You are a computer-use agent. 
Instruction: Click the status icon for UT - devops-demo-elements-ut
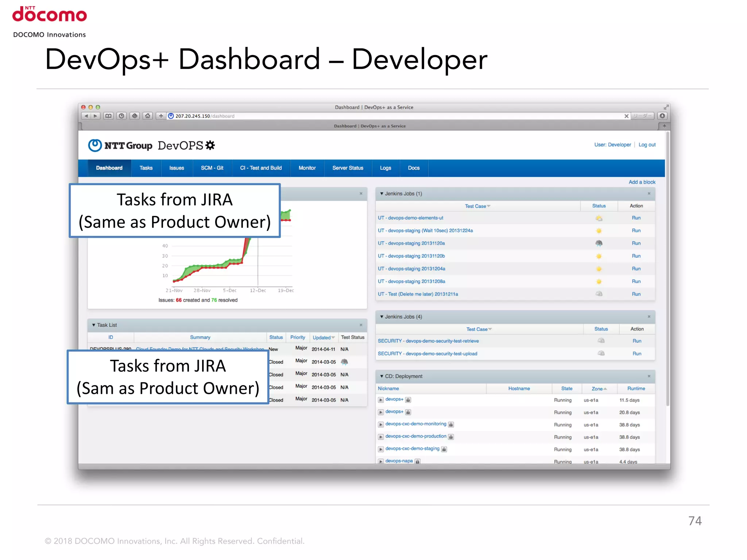click(x=599, y=218)
